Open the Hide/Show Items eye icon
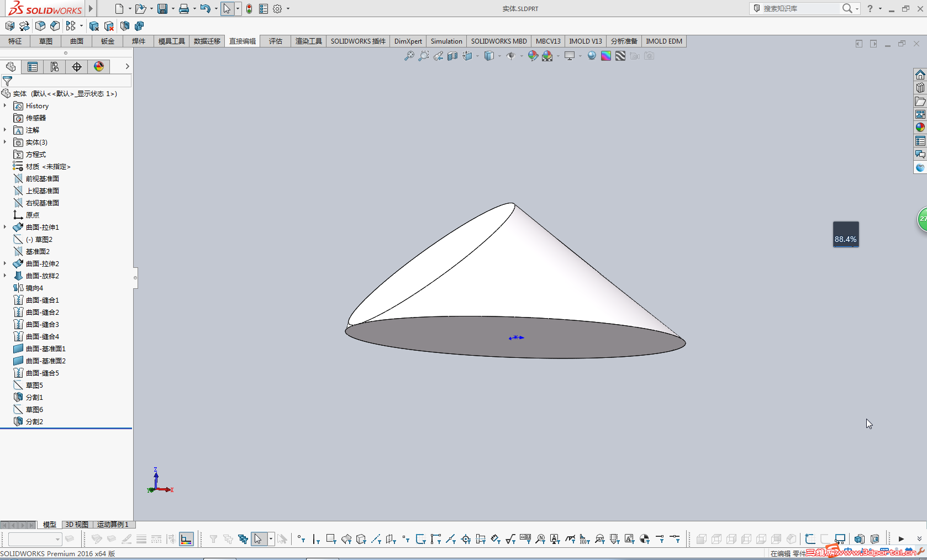This screenshot has width=927, height=560. click(510, 56)
